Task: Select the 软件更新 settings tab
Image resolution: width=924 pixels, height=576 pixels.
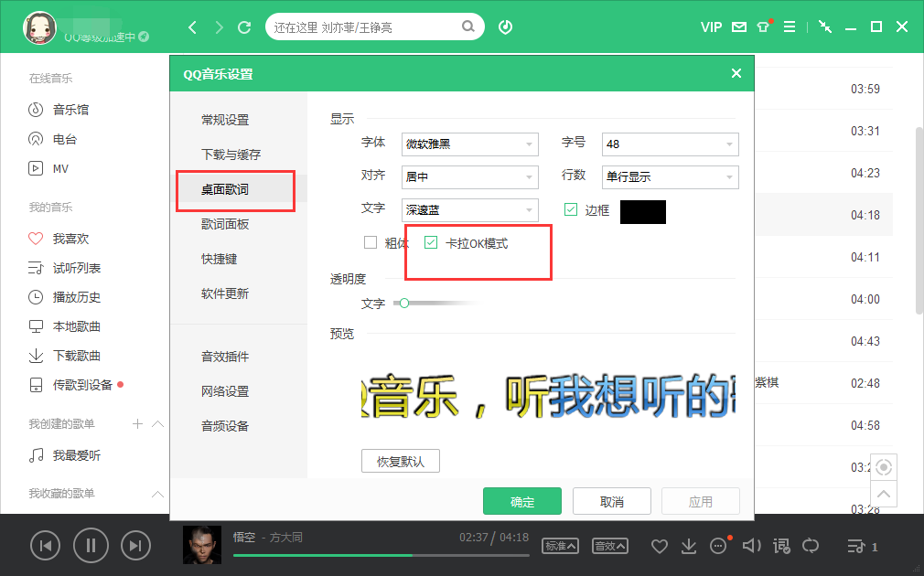Action: tap(225, 293)
